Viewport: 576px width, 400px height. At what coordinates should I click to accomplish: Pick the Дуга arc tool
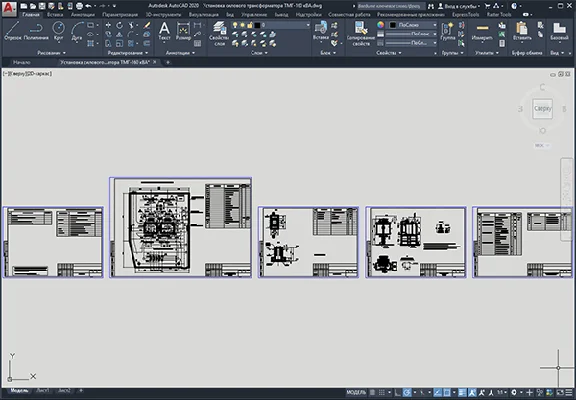[x=77, y=31]
